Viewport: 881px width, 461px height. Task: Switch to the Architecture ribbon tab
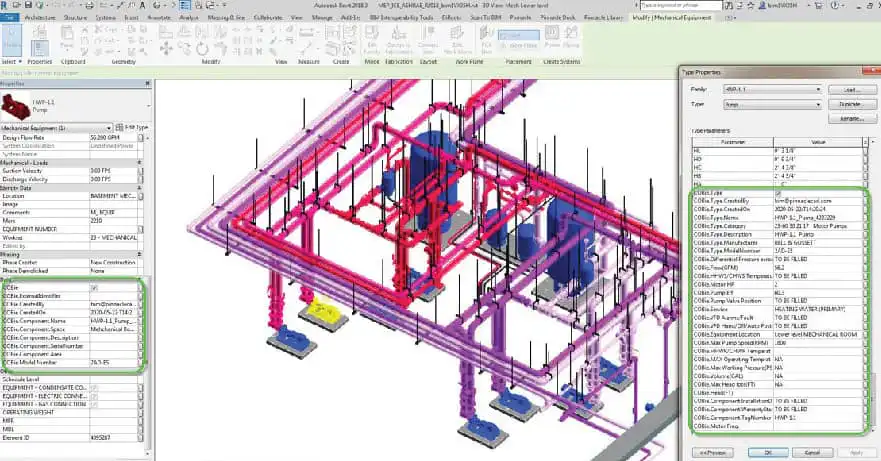pos(39,17)
